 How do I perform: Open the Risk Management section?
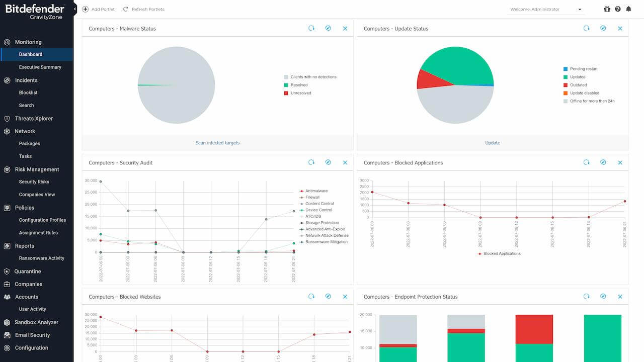click(x=37, y=169)
